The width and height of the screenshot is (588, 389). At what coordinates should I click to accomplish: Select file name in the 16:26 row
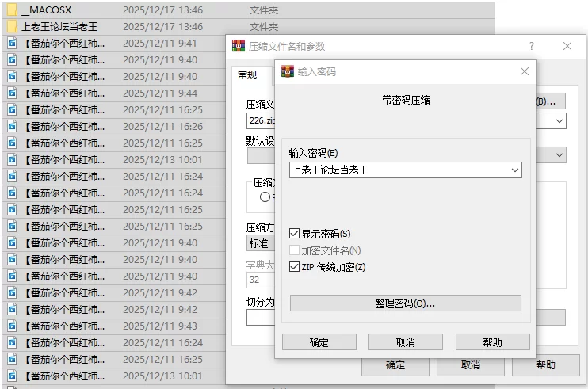[x=63, y=127]
